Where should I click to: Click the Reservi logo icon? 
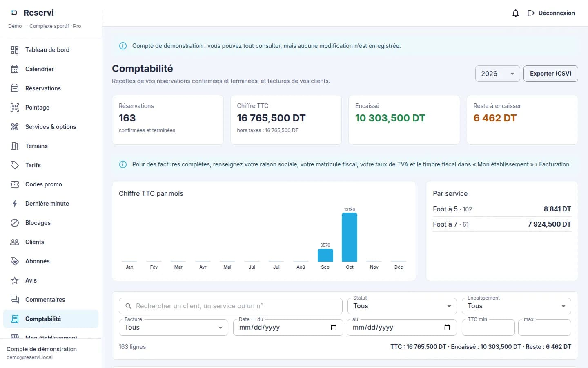(x=14, y=13)
